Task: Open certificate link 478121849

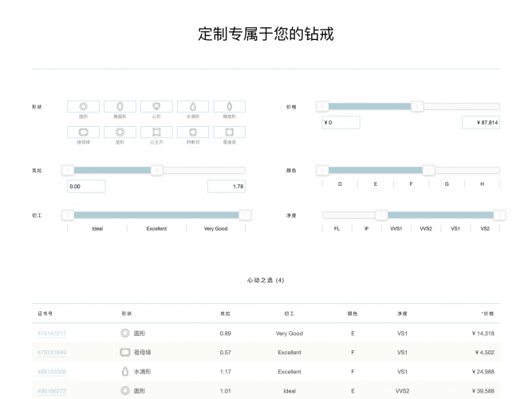Action: click(x=52, y=353)
